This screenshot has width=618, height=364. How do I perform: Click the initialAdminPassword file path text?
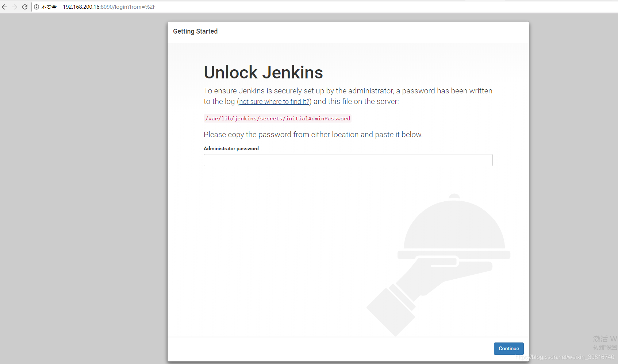277,119
